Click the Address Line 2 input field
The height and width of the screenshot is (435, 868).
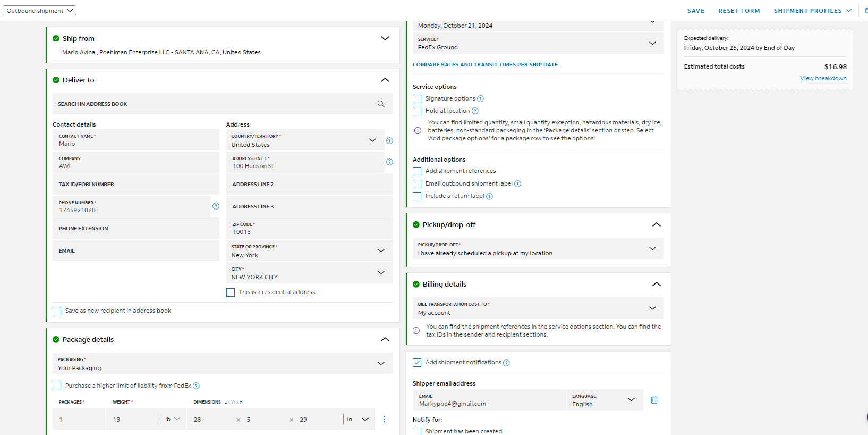(x=310, y=184)
